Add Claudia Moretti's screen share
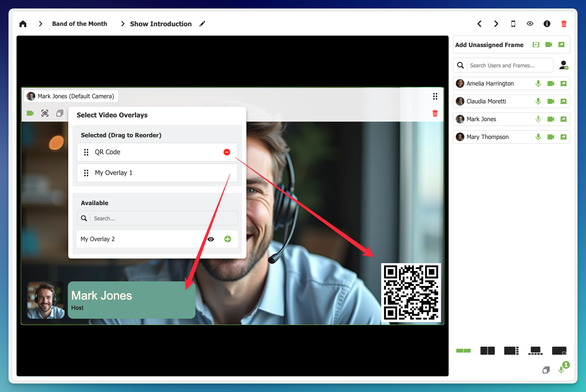Image resolution: width=586 pixels, height=392 pixels. point(564,101)
